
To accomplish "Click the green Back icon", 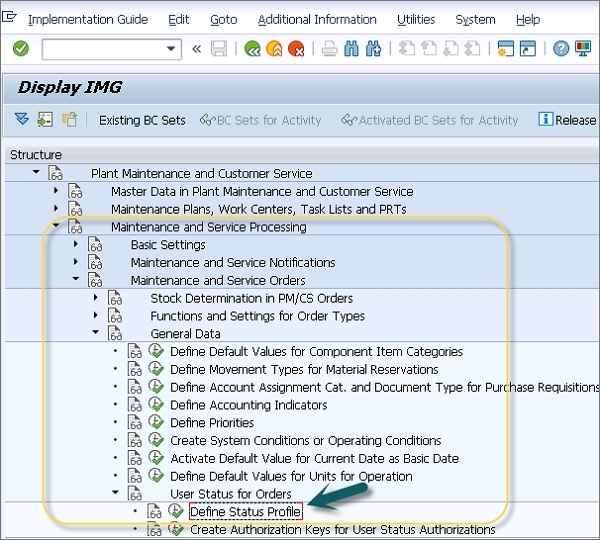I will click(252, 49).
